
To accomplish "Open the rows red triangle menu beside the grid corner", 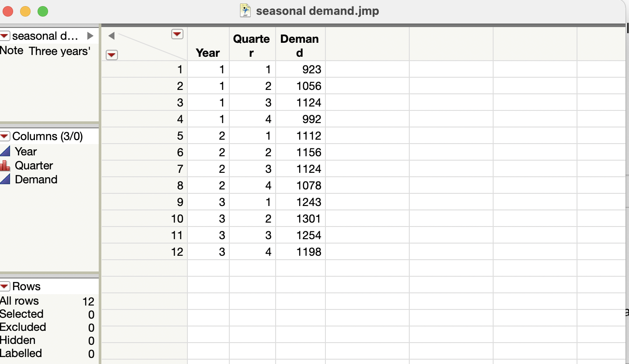I will tap(112, 55).
